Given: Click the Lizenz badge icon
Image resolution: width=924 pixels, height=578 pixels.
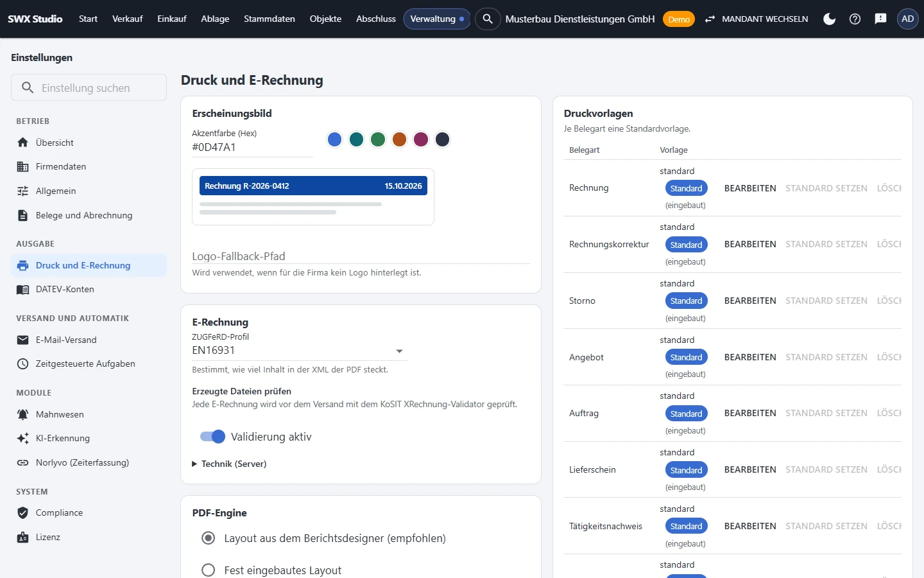Looking at the screenshot, I should (x=23, y=537).
